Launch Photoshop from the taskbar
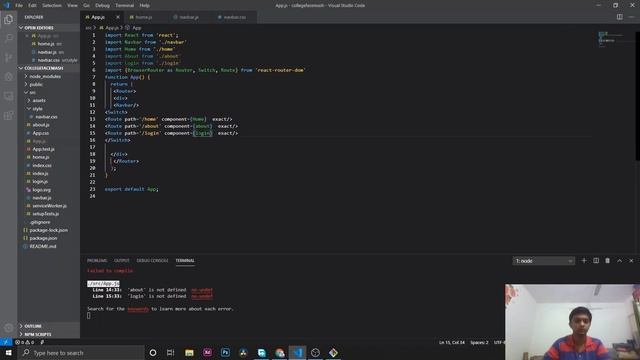The image size is (640, 360). point(225,353)
